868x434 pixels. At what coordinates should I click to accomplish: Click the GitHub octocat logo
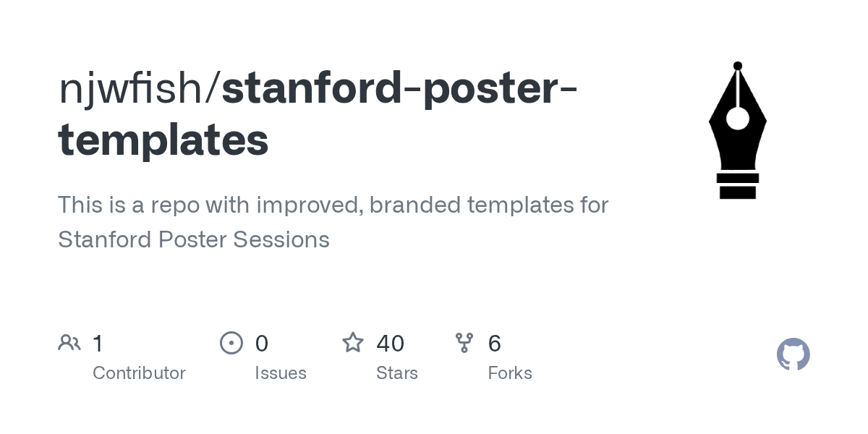793,354
